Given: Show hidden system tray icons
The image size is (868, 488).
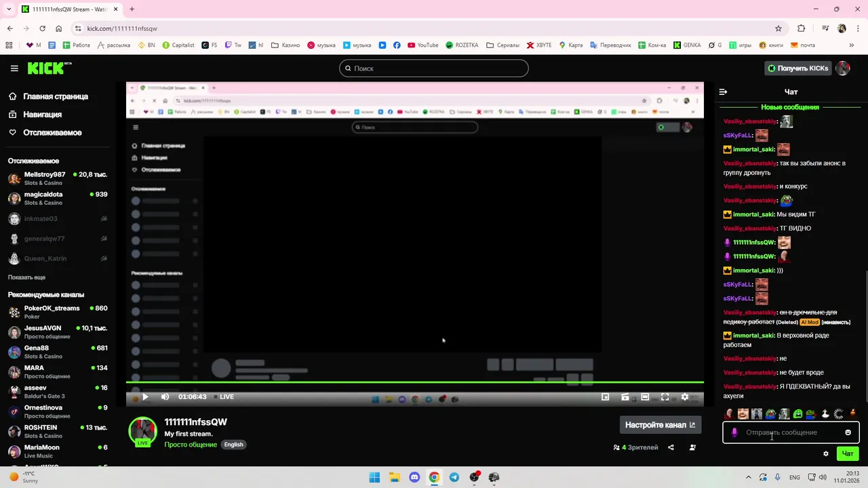Looking at the screenshot, I should coord(749,477).
